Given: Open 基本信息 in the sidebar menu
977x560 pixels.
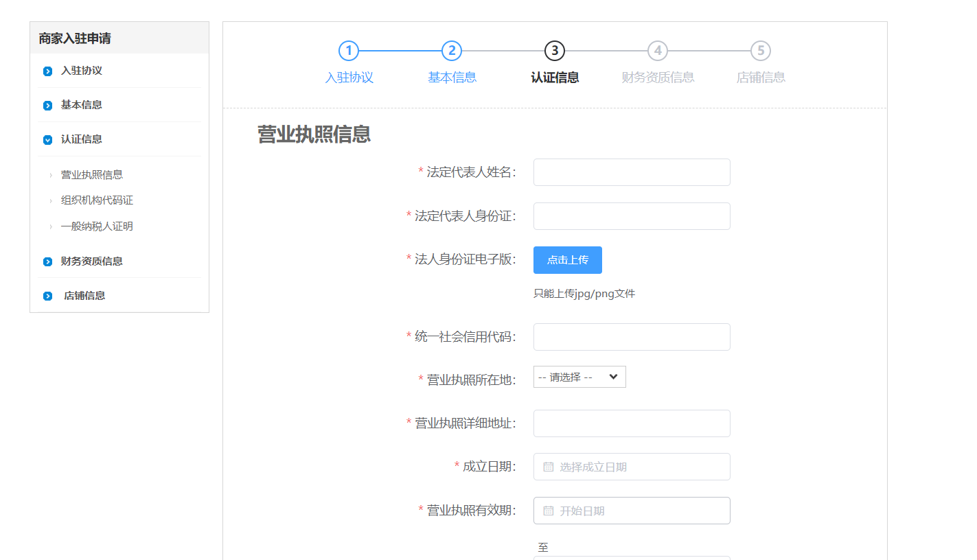Looking at the screenshot, I should pos(82,105).
